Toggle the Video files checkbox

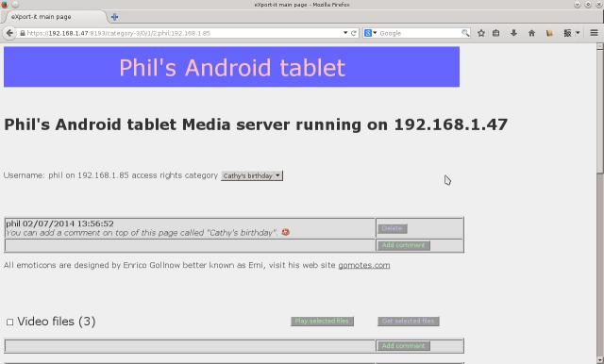point(9,323)
